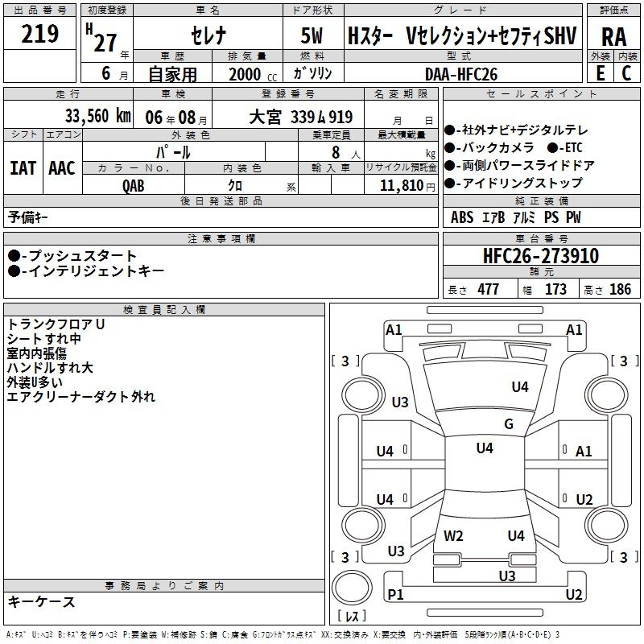Screen dimensions: 644x644
Task: Select sales point アイドリングストップ
Action: coord(514,183)
